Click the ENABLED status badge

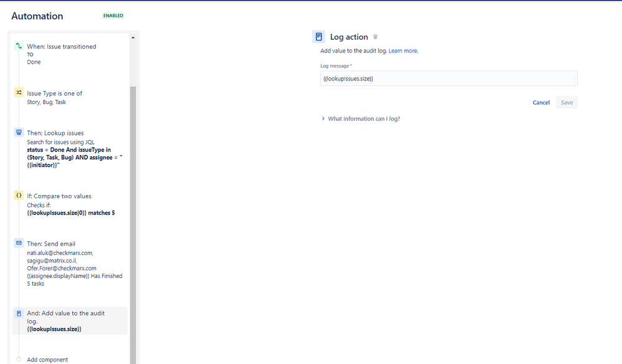(x=113, y=16)
